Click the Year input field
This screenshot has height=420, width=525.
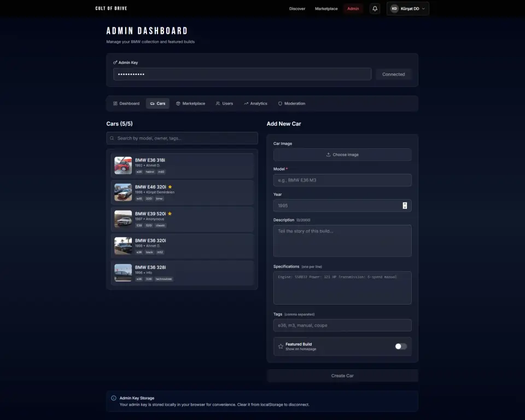pyautogui.click(x=342, y=206)
